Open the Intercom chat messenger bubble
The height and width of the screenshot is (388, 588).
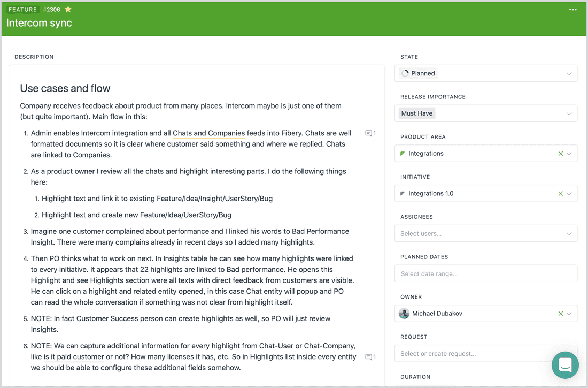[565, 365]
